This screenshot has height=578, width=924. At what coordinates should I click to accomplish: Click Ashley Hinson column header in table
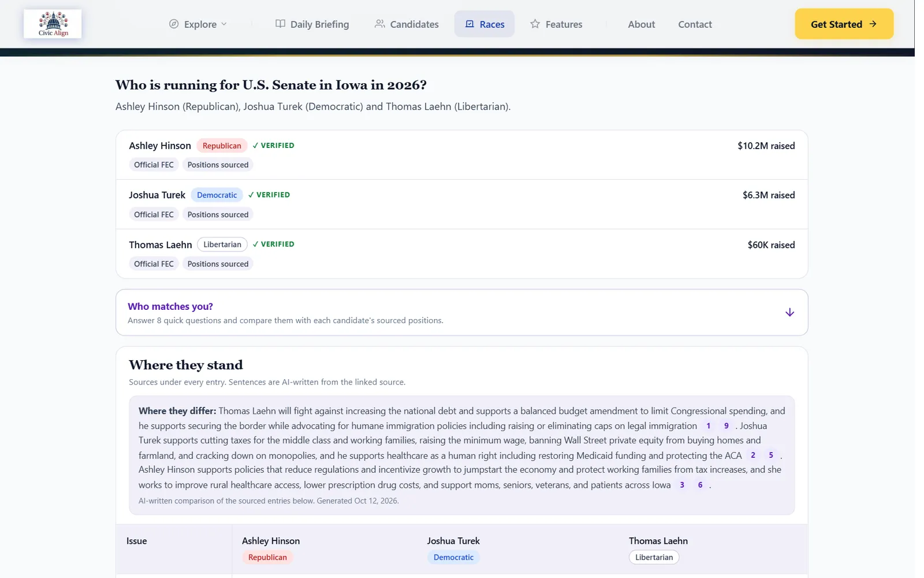coord(271,541)
